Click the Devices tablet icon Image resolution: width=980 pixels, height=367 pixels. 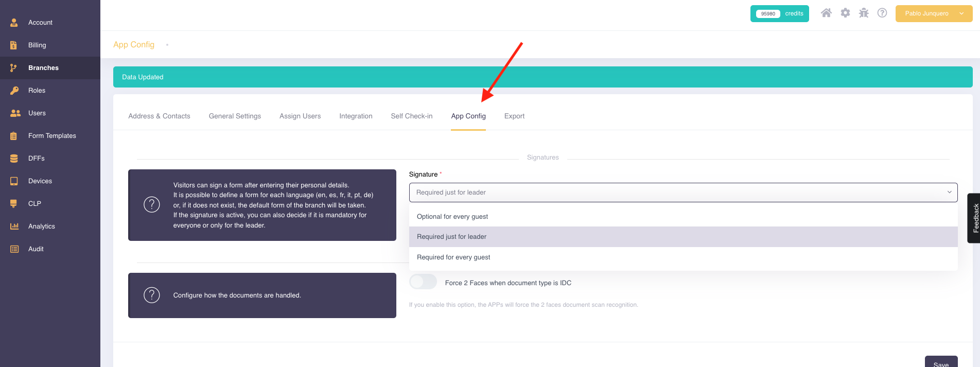pyautogui.click(x=14, y=181)
